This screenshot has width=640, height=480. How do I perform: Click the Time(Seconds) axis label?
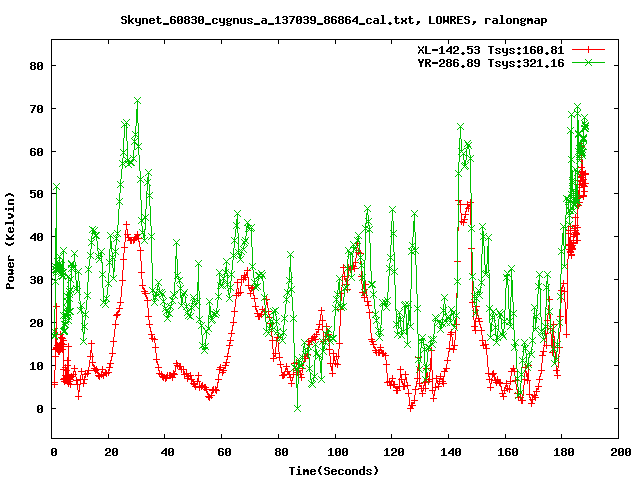[334, 471]
